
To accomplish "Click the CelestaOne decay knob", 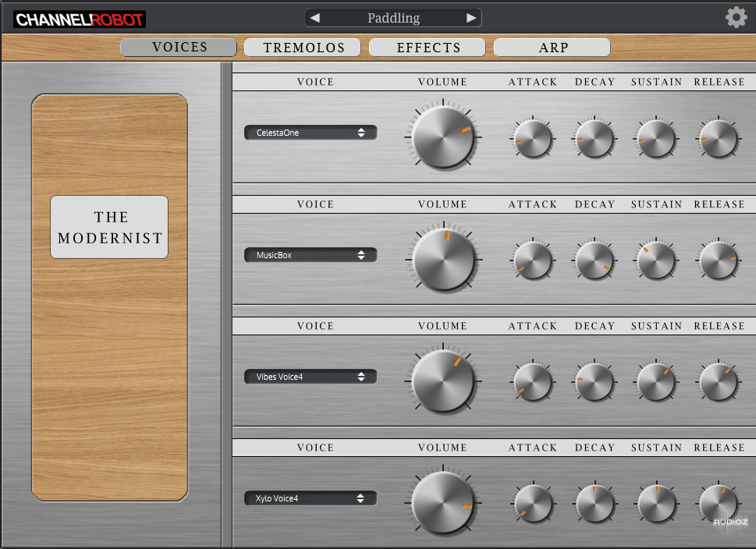I will pyautogui.click(x=595, y=139).
